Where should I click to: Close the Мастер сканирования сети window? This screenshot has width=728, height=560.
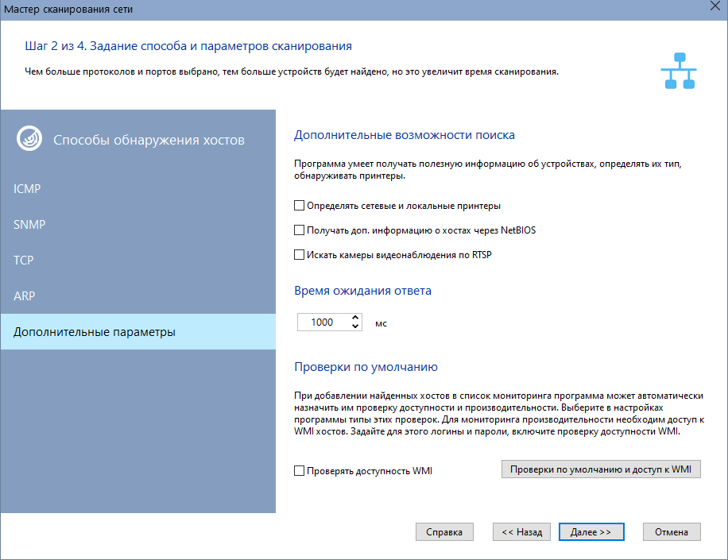coord(715,6)
